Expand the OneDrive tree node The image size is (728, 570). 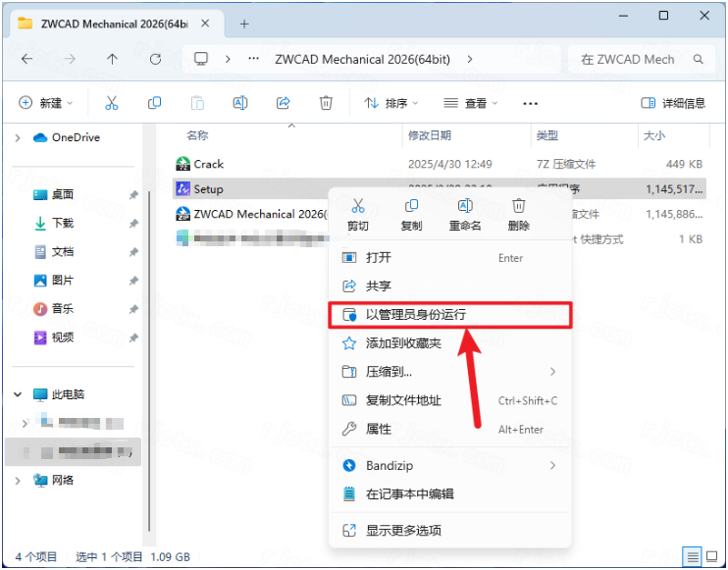pyautogui.click(x=18, y=138)
